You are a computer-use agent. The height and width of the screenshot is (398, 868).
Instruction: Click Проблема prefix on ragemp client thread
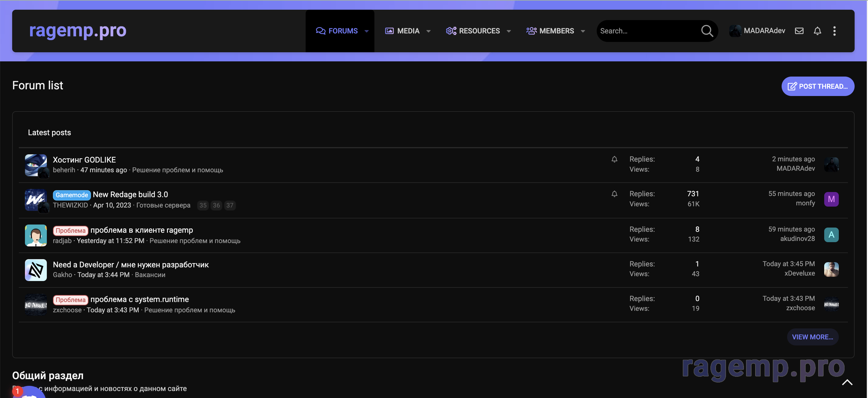pos(71,231)
